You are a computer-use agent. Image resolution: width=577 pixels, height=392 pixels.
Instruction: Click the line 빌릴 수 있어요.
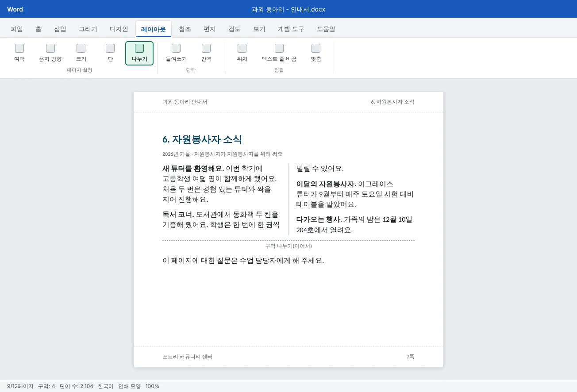[x=320, y=169]
